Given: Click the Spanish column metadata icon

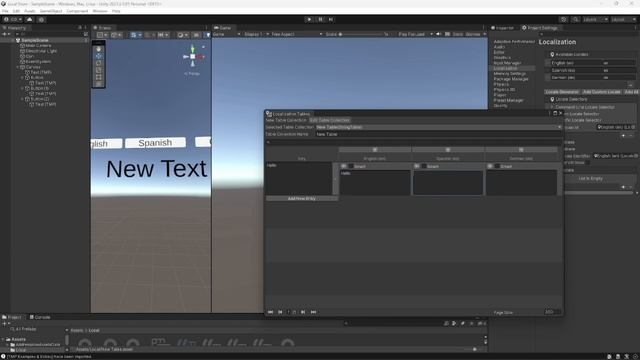Looking at the screenshot, I should pos(448,150).
